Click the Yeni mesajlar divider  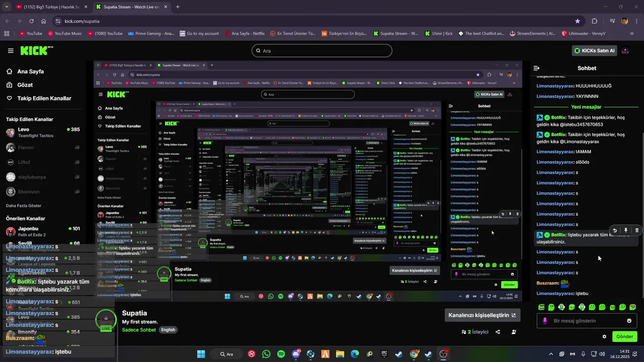(x=586, y=107)
